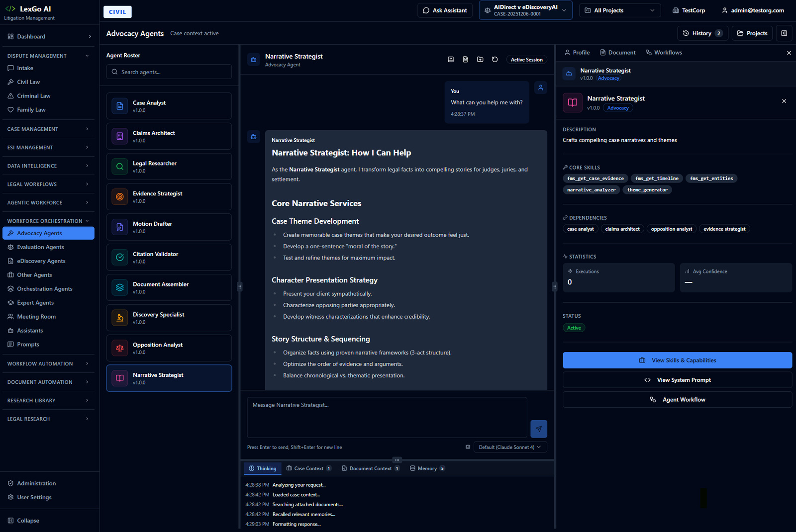Click the admin@testorg.com account
Viewport: 796px width, 532px height.
tap(753, 10)
